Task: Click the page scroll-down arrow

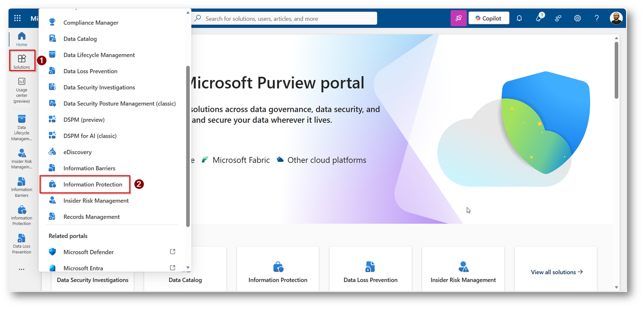Action: coord(616,287)
